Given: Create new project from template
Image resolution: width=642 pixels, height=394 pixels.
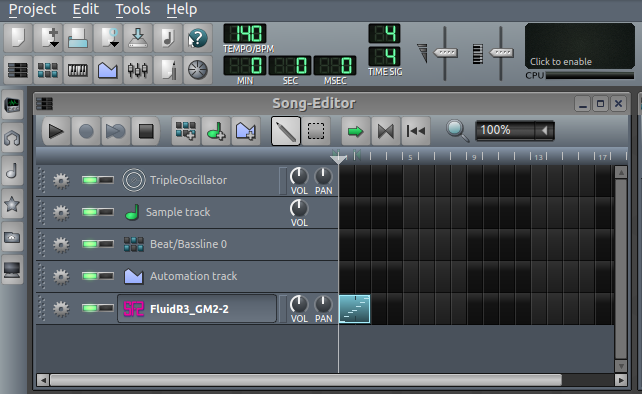Looking at the screenshot, I should click(48, 38).
